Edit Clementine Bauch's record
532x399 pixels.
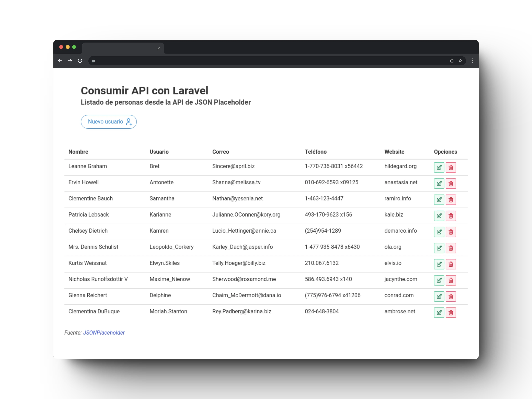coord(439,200)
